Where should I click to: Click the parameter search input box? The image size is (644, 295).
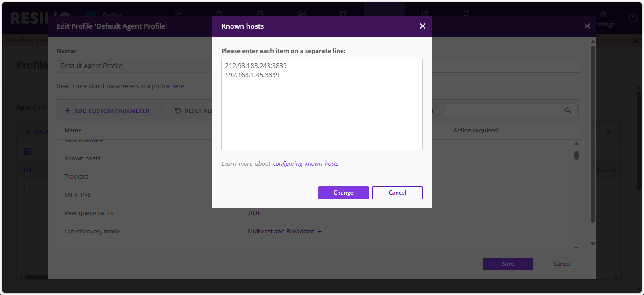pos(502,111)
